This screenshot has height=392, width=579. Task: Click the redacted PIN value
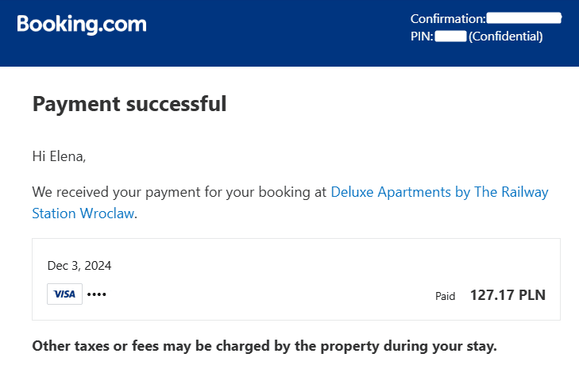[450, 36]
